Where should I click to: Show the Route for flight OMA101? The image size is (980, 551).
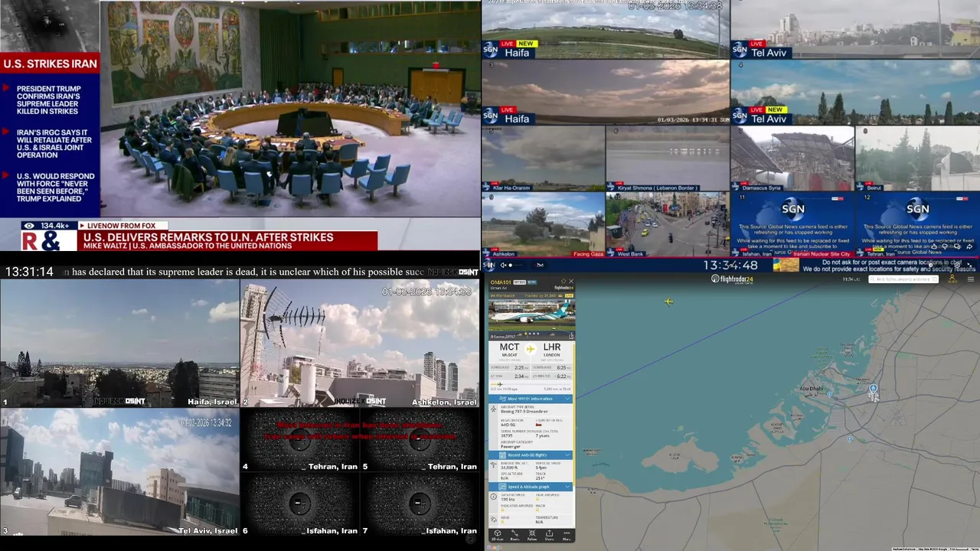(514, 535)
